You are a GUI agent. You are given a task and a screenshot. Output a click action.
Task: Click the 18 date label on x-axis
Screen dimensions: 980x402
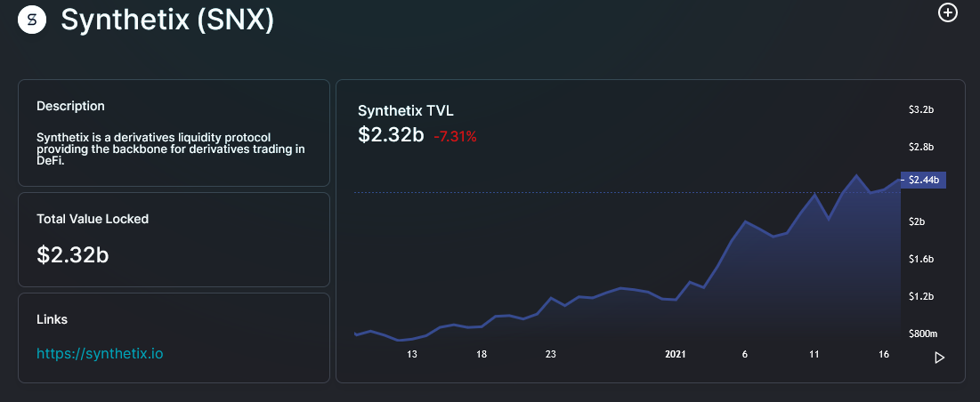pyautogui.click(x=482, y=354)
